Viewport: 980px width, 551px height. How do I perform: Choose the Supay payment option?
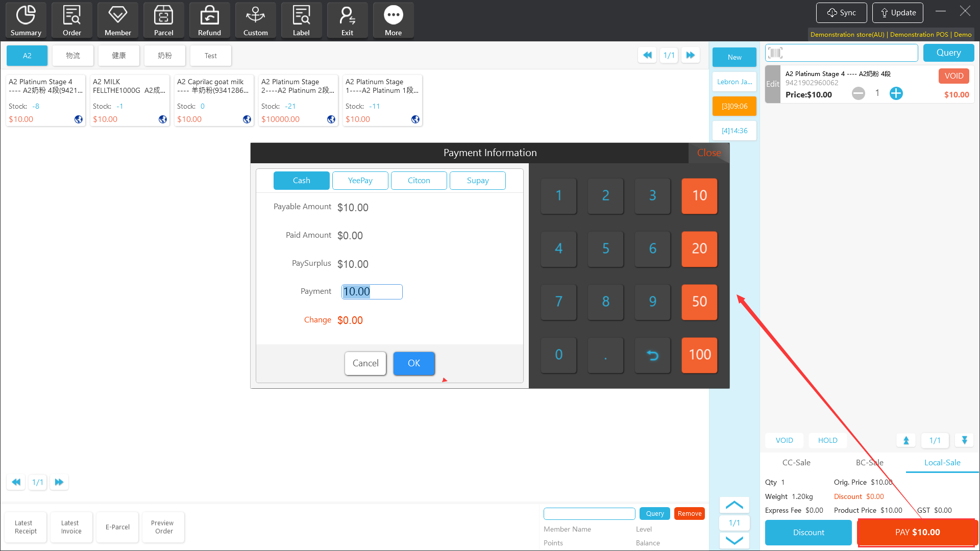point(477,181)
